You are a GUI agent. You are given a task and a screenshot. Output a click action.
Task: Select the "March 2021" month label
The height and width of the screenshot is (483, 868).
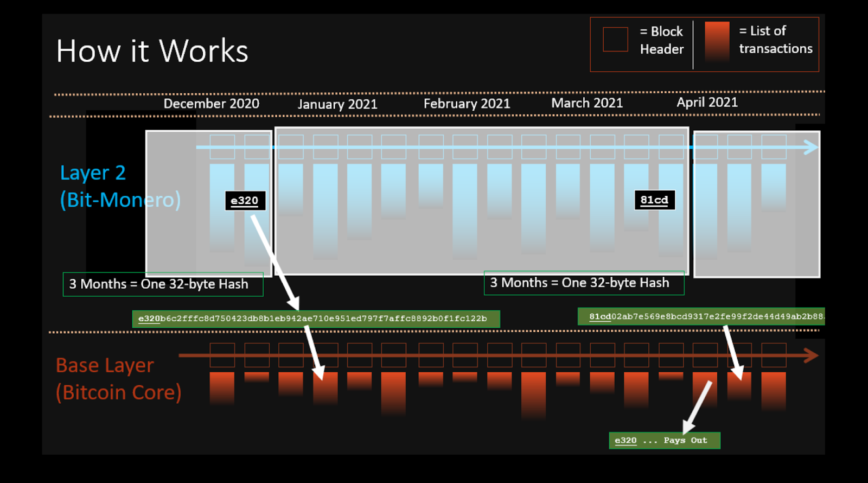click(587, 103)
